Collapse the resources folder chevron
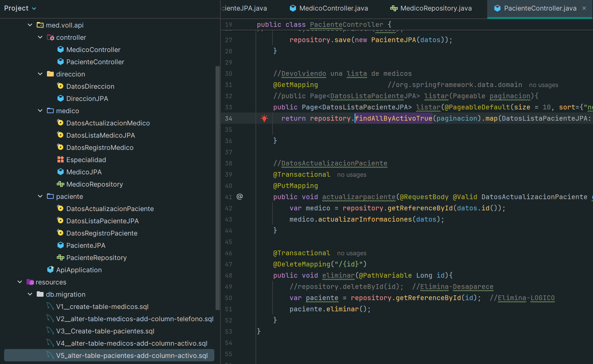The width and height of the screenshot is (593, 364). pyautogui.click(x=20, y=282)
